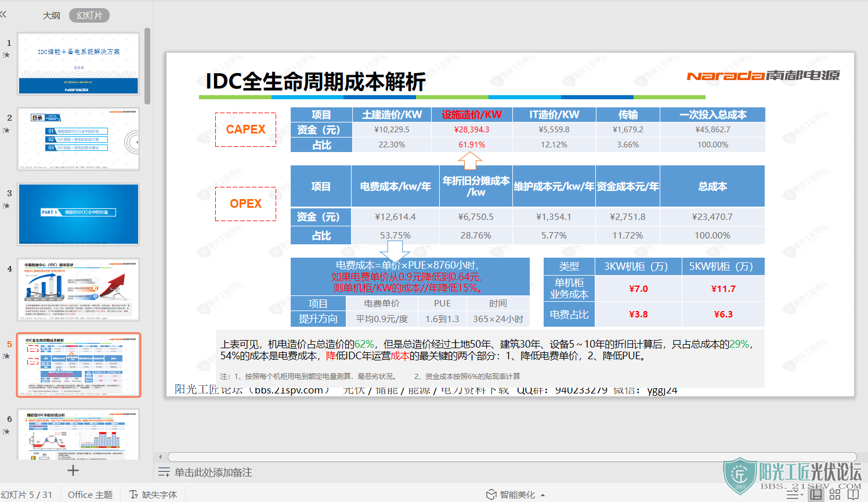
Task: Switch to normal view icon
Action: tap(816, 494)
